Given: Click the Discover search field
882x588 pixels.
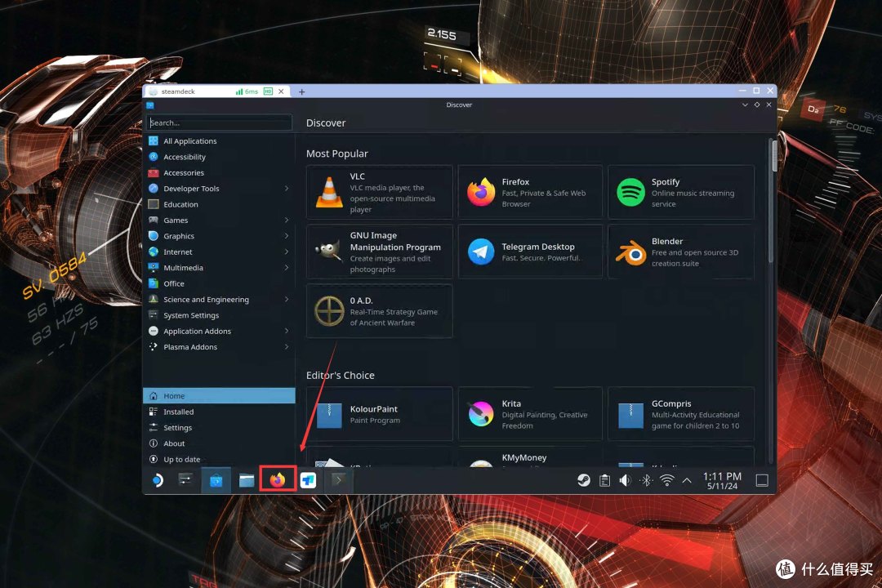Looking at the screenshot, I should pos(219,122).
